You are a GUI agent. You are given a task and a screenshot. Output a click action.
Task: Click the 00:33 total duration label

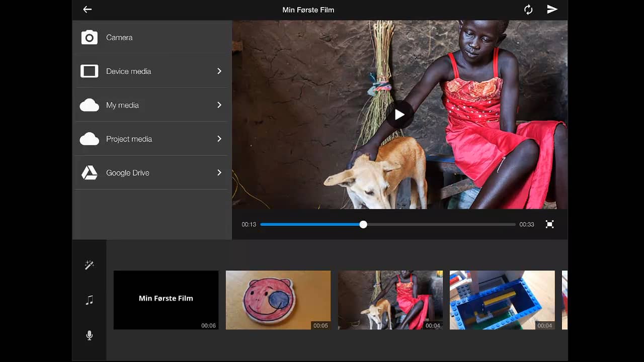click(x=527, y=224)
